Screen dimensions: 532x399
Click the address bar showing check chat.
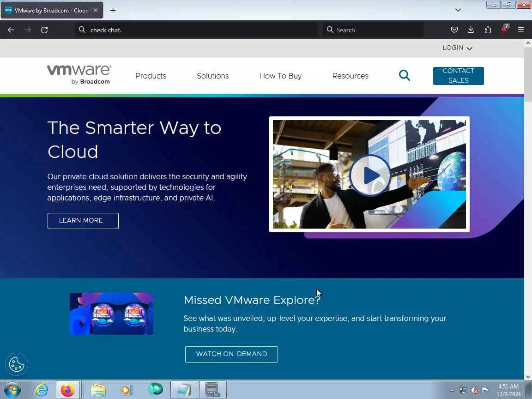(197, 30)
